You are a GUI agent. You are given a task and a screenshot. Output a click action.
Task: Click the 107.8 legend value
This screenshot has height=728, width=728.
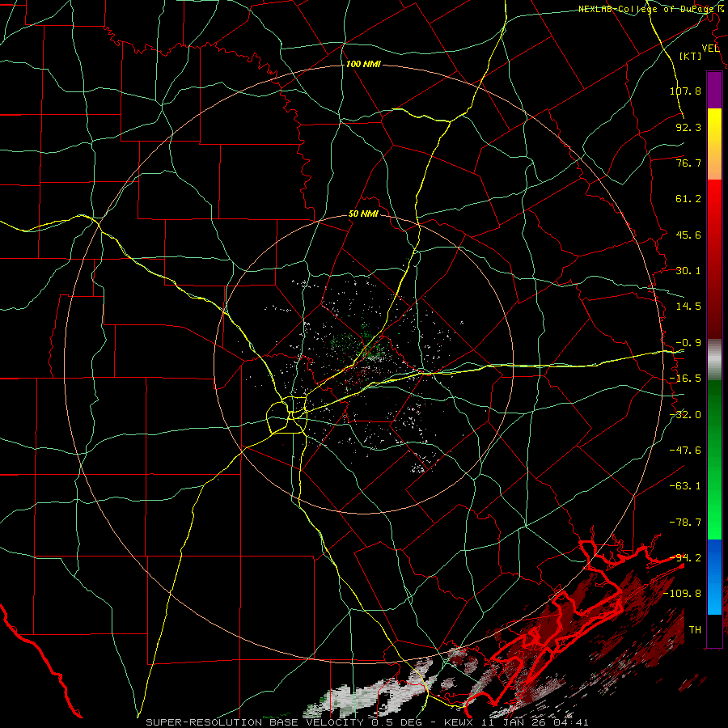pos(685,91)
